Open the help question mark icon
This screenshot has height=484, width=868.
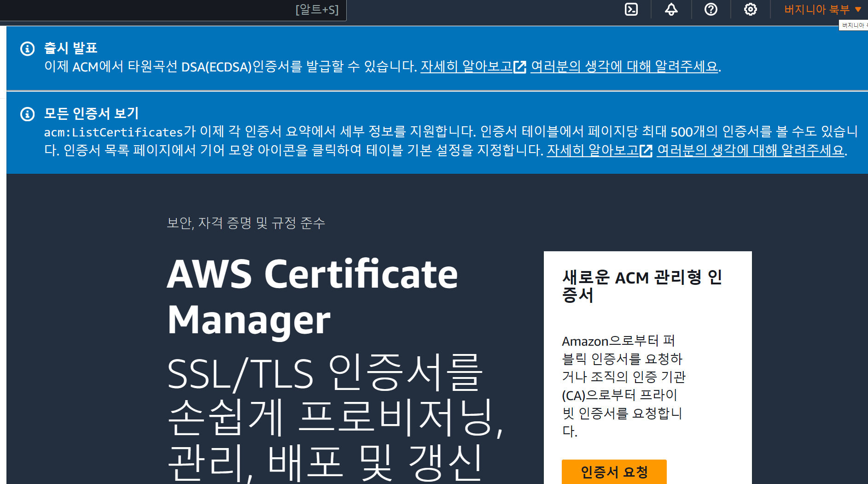(x=711, y=9)
